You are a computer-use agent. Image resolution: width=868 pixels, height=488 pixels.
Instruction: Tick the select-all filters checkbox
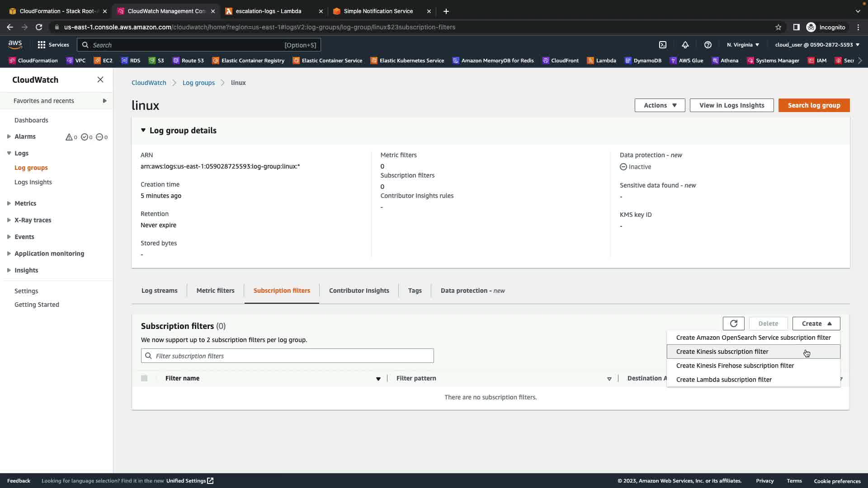click(x=144, y=378)
